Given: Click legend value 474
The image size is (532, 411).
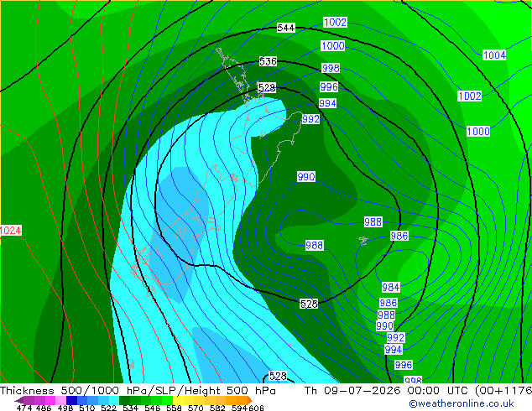Looking at the screenshot, I should (x=24, y=408).
